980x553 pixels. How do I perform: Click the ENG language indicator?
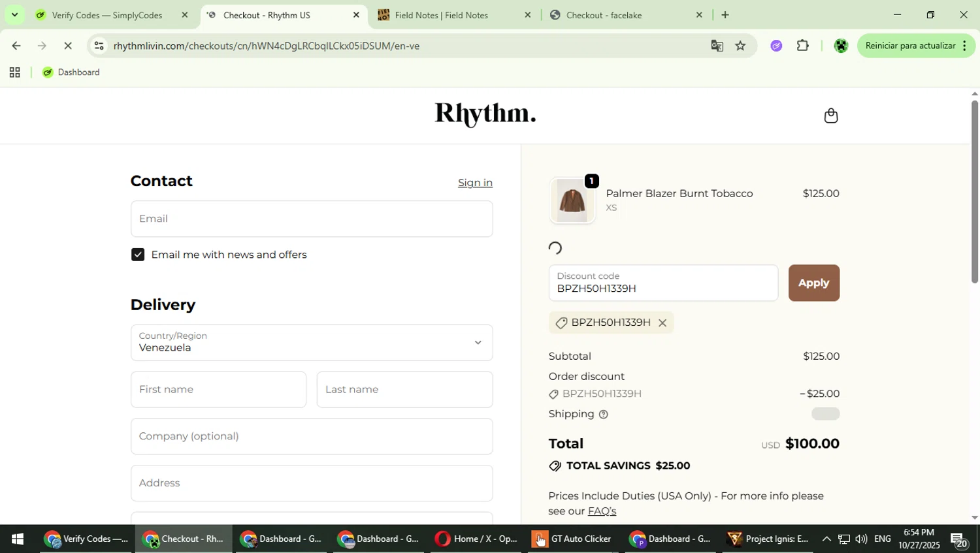tap(882, 539)
